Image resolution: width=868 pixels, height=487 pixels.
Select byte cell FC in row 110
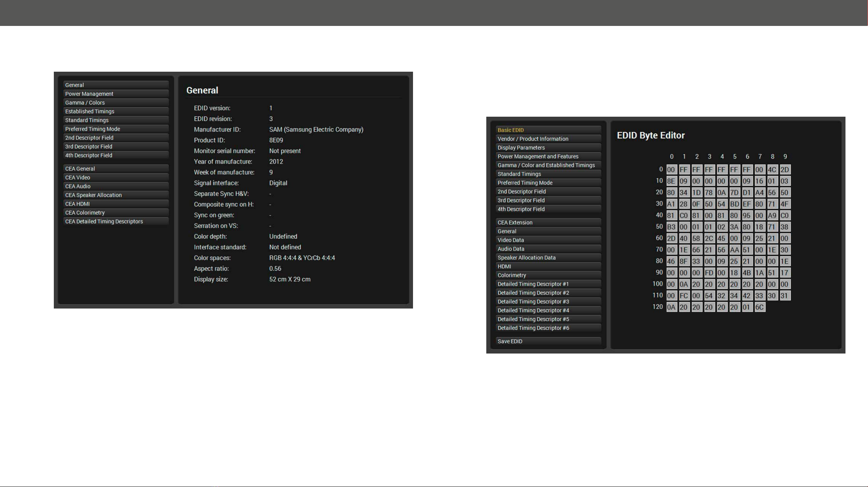coord(684,296)
